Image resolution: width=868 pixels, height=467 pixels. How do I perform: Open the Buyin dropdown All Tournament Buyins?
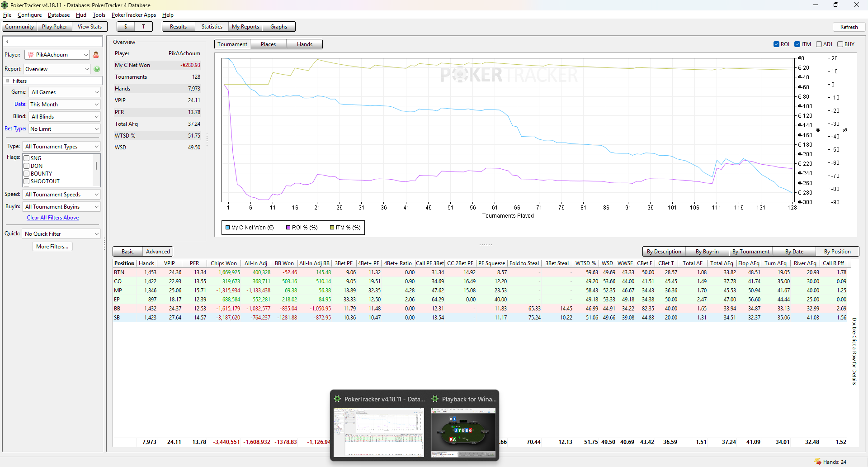61,207
